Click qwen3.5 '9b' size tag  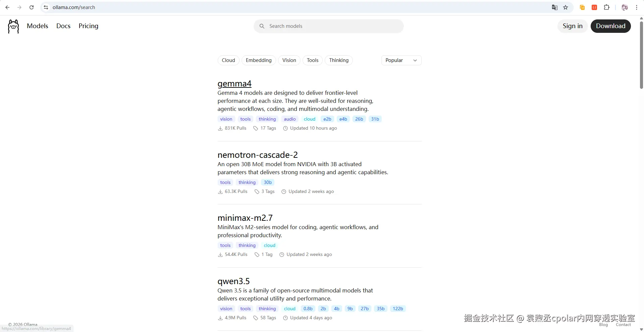(350, 309)
